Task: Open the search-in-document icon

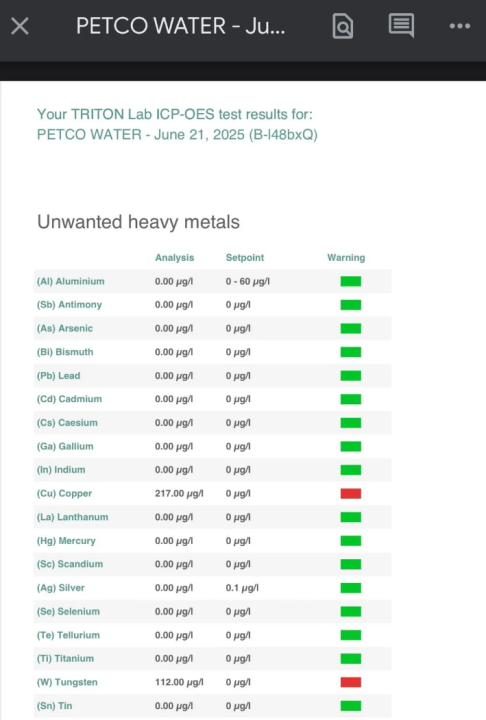Action: 343,26
